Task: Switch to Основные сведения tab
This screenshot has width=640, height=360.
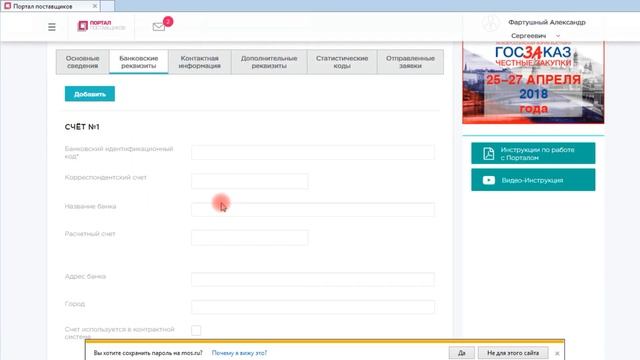Action: tap(82, 62)
